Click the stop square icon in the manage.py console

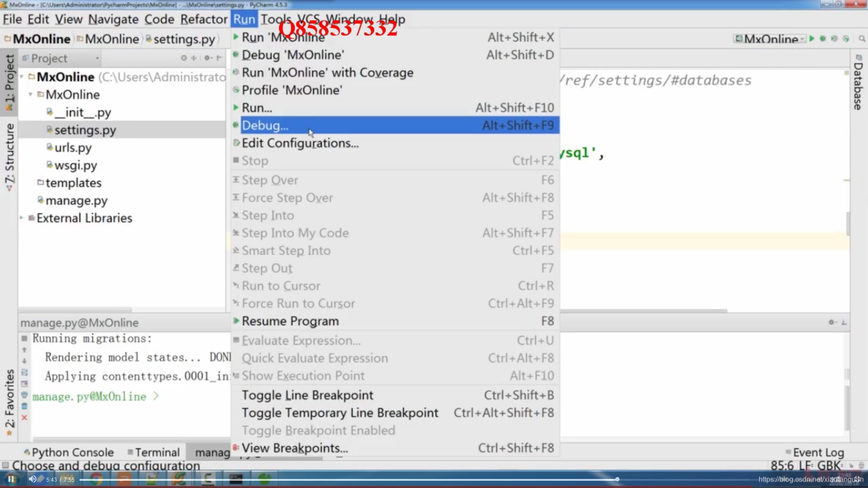[x=24, y=338]
